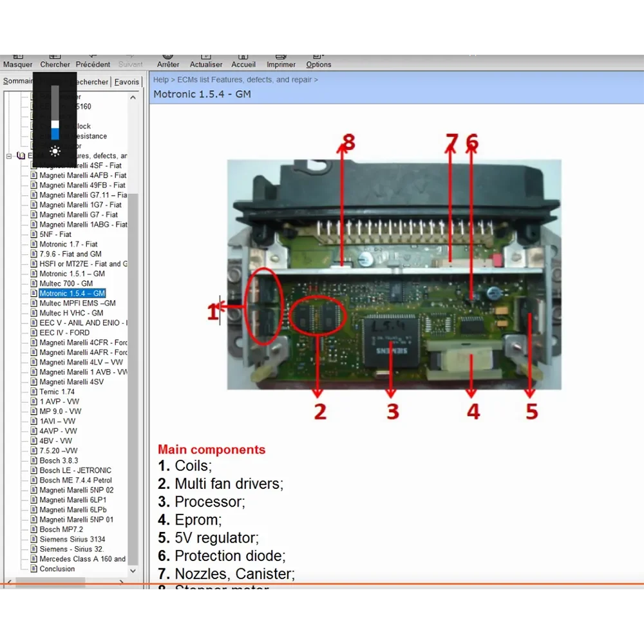Open 1AVI – VW topic
The image size is (644, 644).
tap(57, 421)
